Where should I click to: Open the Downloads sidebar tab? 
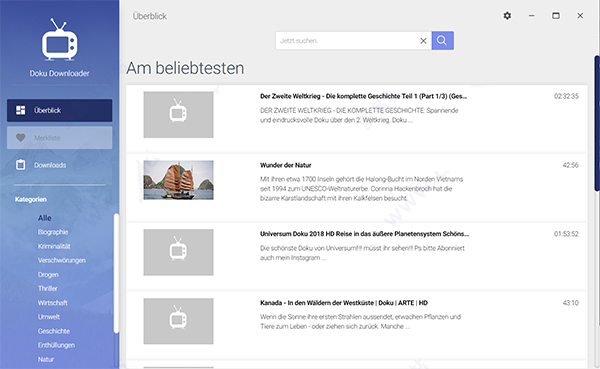(59, 165)
